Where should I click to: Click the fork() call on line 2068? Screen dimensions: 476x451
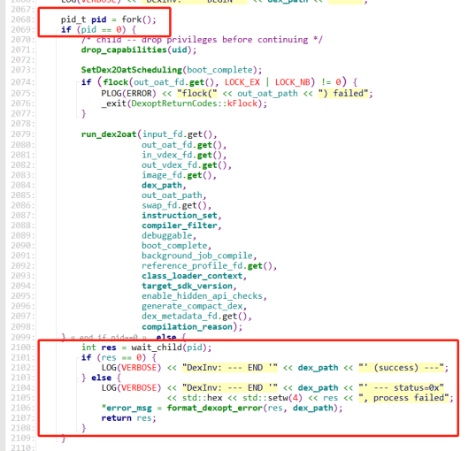pos(139,19)
